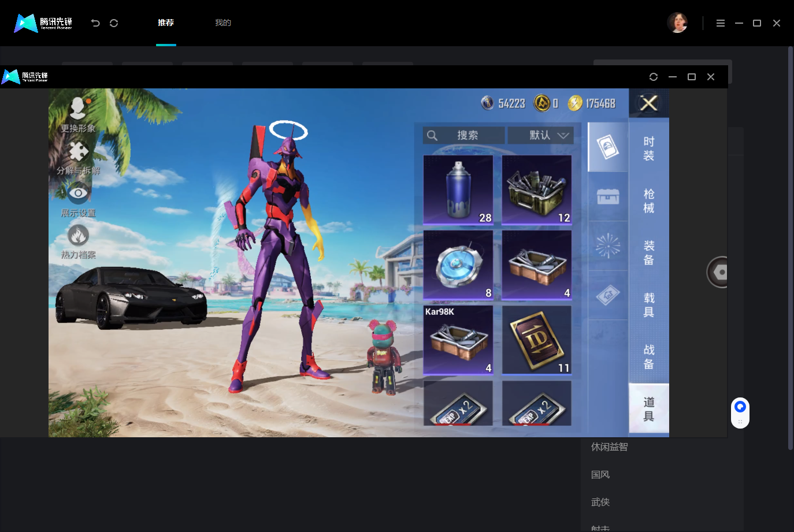This screenshot has height=532, width=794.
Task: Select the ID card item with 11
Action: pyautogui.click(x=537, y=340)
